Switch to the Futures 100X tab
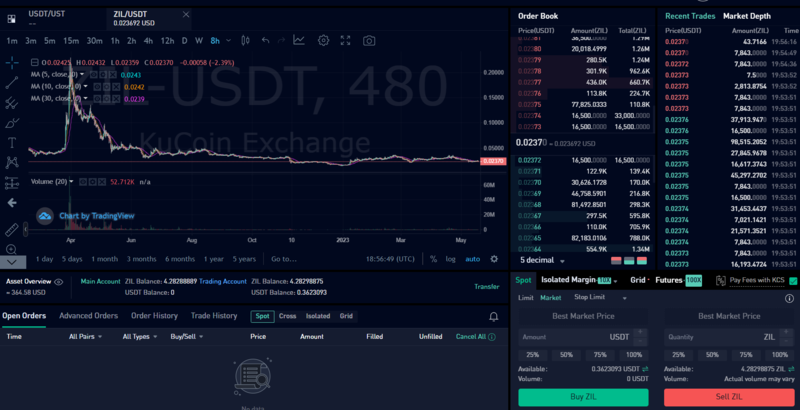 tap(679, 280)
